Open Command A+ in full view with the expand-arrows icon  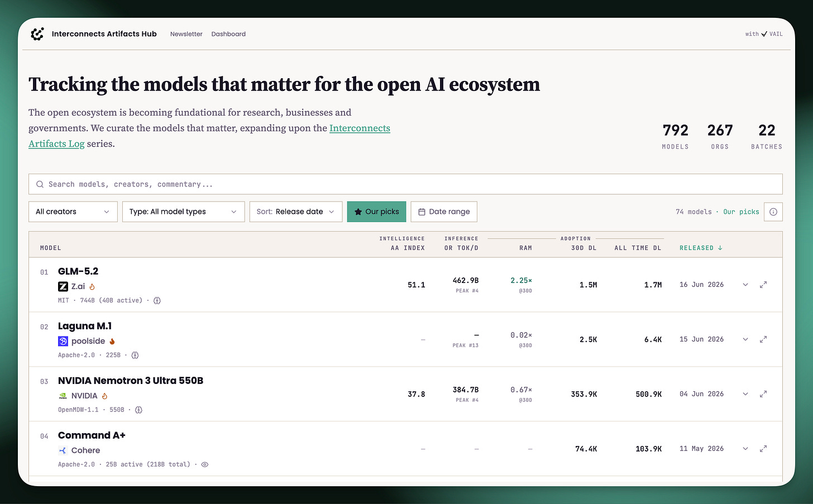point(763,449)
